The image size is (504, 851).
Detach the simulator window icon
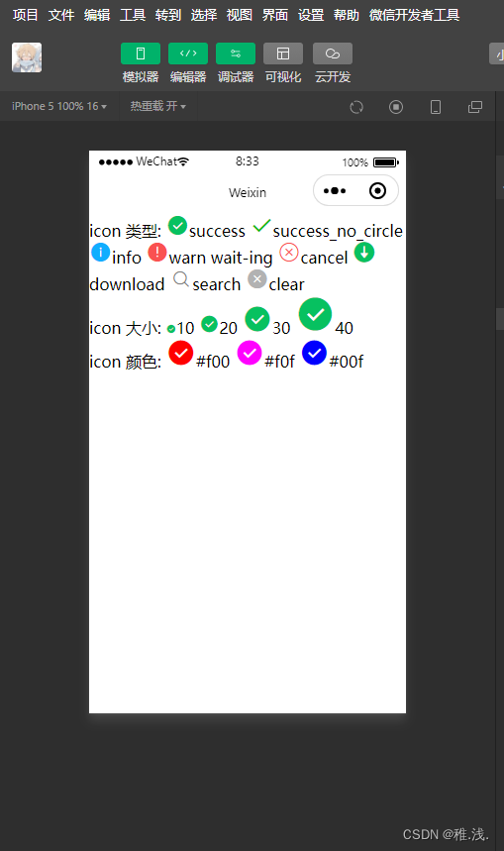(x=475, y=107)
